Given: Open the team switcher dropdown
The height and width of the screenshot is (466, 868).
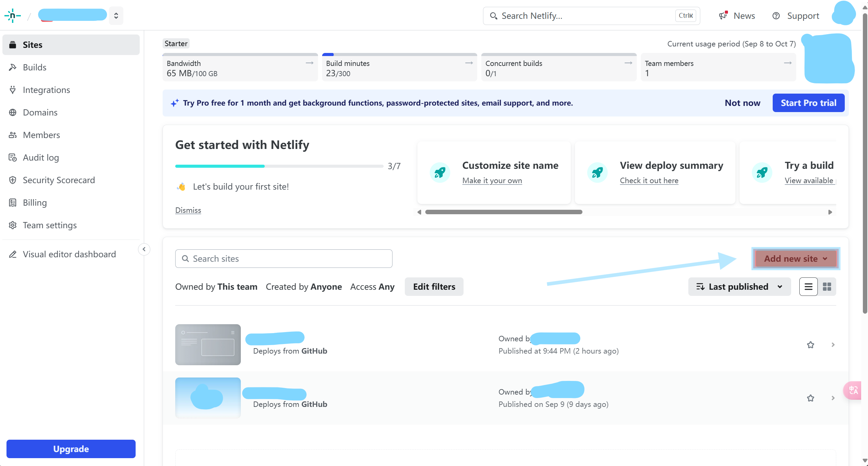Looking at the screenshot, I should [116, 16].
